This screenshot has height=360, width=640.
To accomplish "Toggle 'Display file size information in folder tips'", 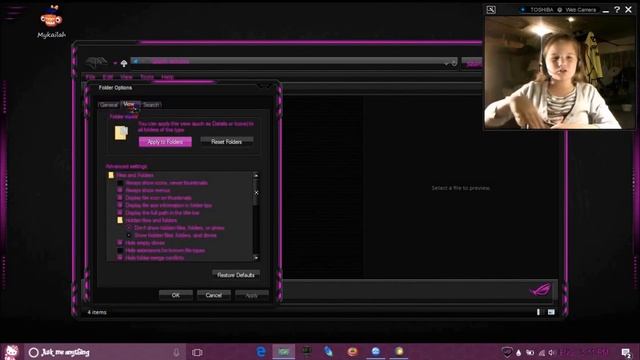I will click(120, 205).
